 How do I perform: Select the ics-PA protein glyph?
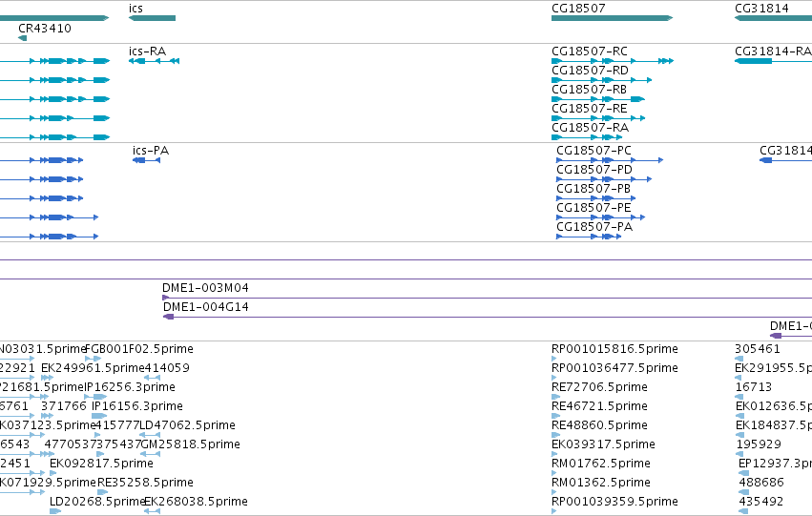click(147, 160)
